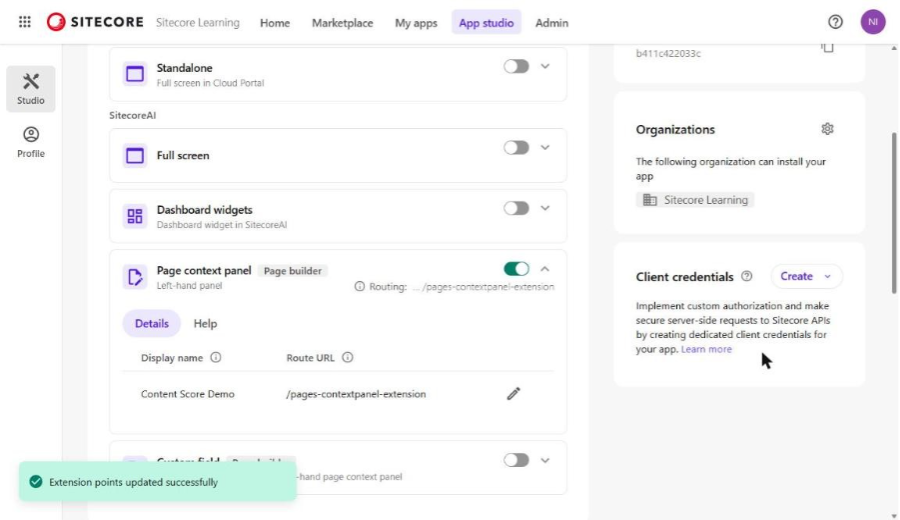
Task: Click the Client credentials heading
Action: [x=684, y=277]
